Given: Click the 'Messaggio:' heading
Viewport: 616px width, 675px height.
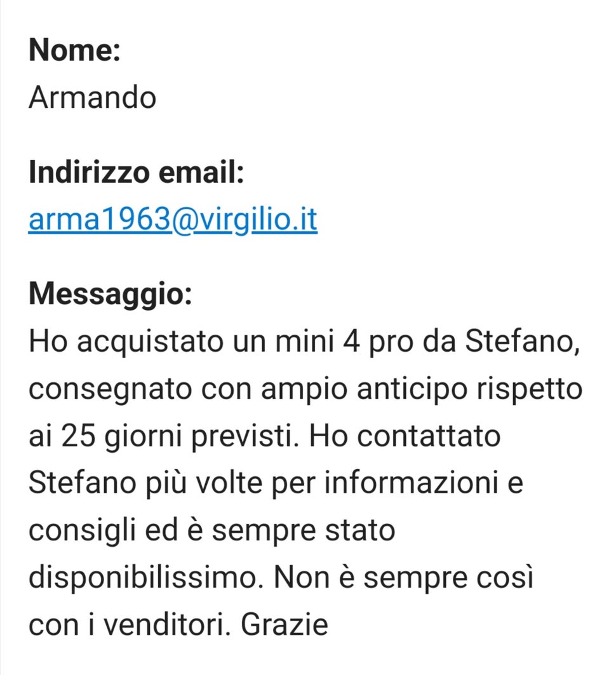Looking at the screenshot, I should (x=110, y=295).
